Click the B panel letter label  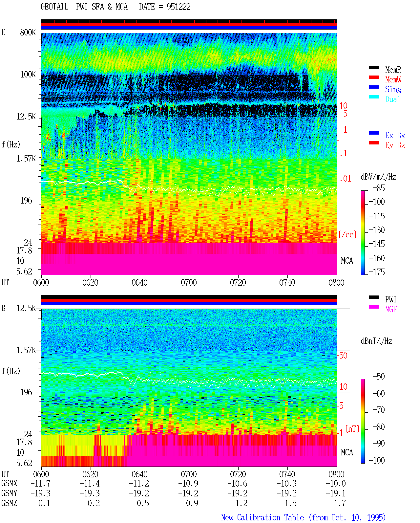coord(3,308)
